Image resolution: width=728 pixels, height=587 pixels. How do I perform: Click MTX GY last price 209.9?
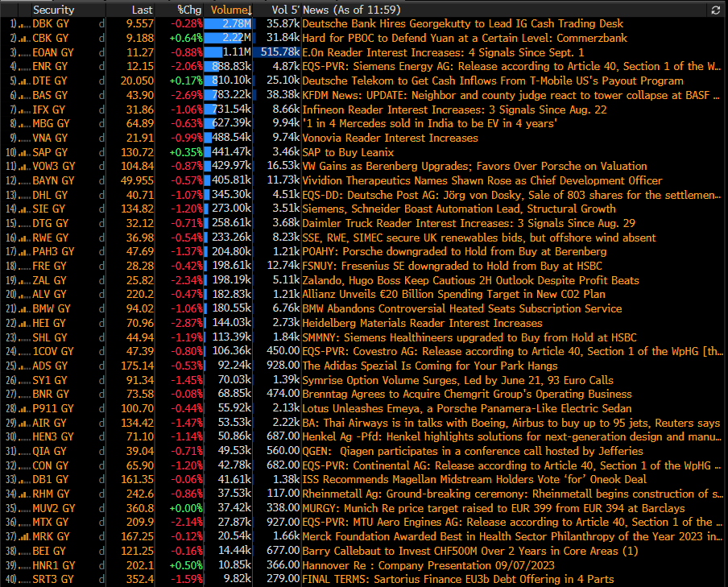pyautogui.click(x=140, y=523)
